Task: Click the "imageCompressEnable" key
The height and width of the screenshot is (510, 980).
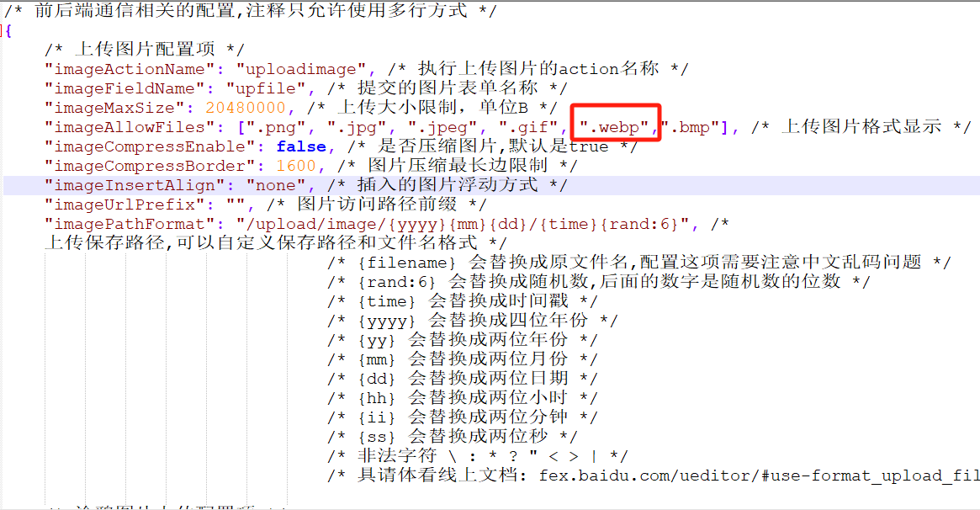Action: [x=150, y=147]
